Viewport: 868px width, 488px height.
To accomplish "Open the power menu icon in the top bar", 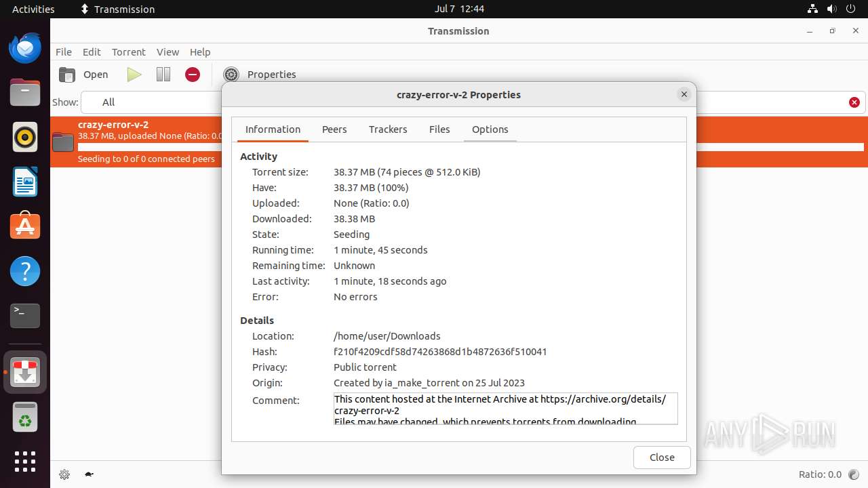I will (851, 9).
